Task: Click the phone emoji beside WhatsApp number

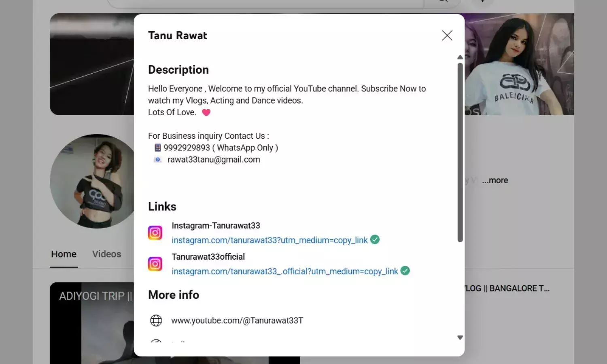Action: click(x=158, y=148)
